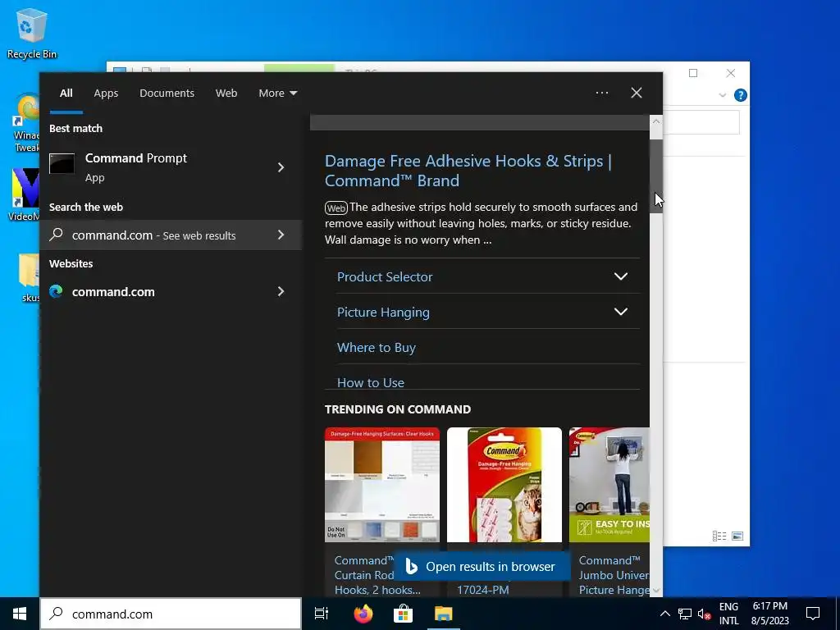Open the search panel options ellipsis
Image resolution: width=840 pixels, height=630 pixels.
pyautogui.click(x=601, y=93)
